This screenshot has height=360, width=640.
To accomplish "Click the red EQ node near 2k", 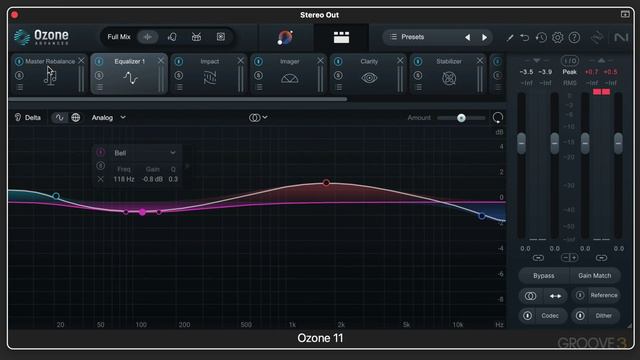I will pyautogui.click(x=326, y=182).
